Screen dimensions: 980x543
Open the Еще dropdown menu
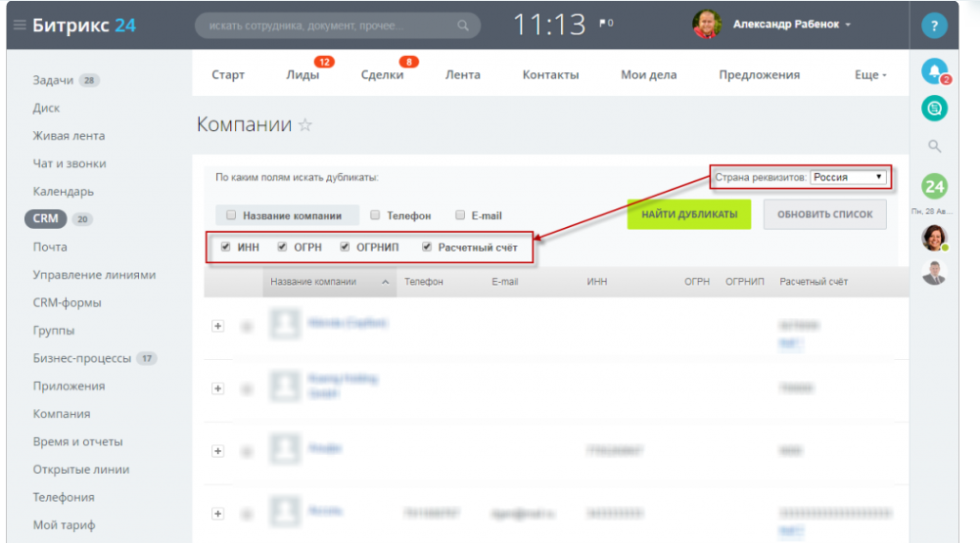870,75
